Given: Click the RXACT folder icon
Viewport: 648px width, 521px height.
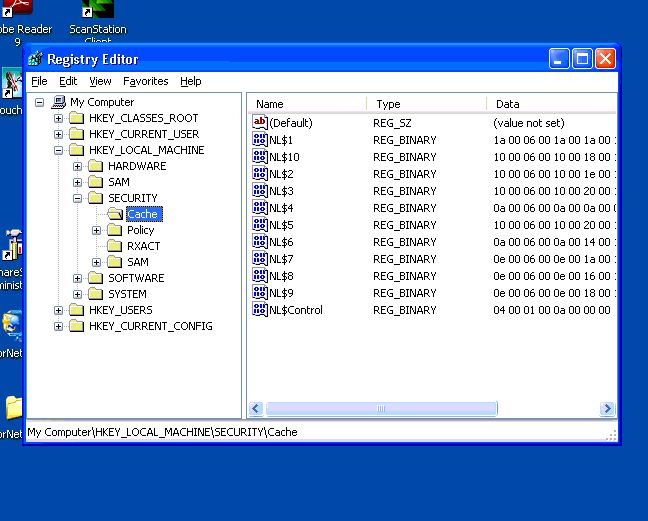Looking at the screenshot, I should 114,246.
